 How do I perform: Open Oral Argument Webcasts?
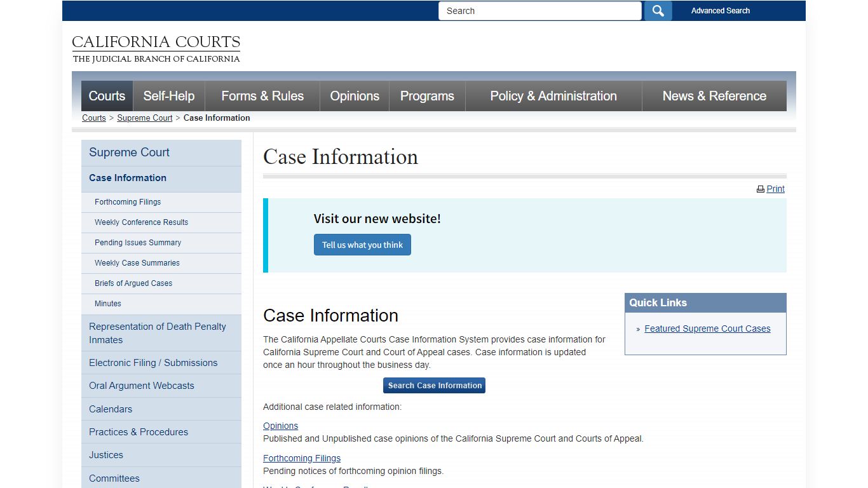(x=161, y=386)
